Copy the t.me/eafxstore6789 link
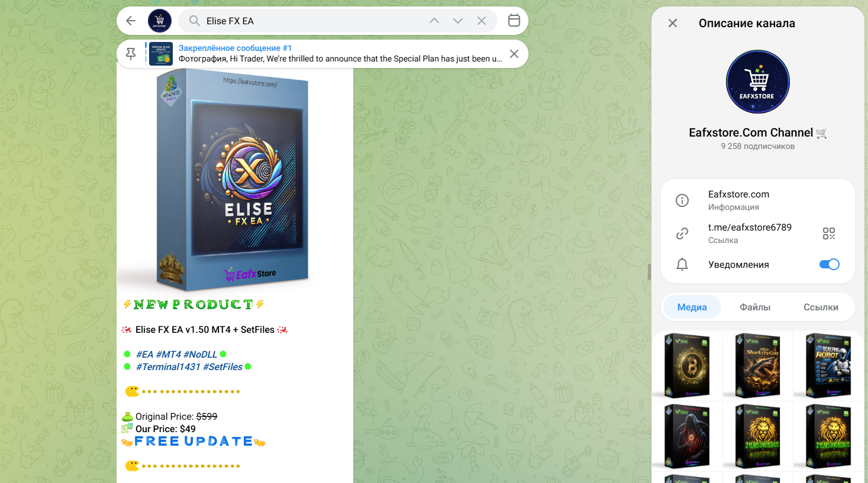868x483 pixels. pos(750,228)
